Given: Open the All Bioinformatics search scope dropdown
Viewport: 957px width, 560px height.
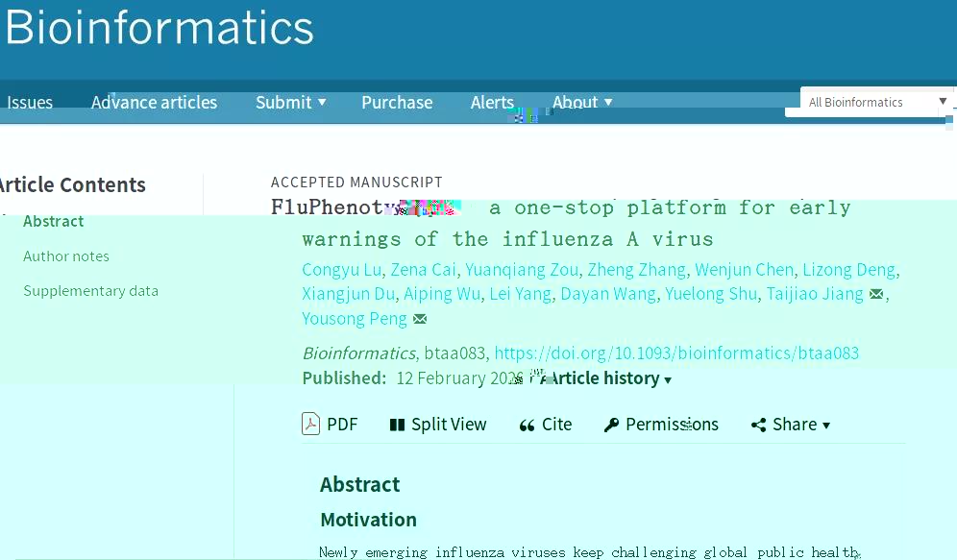Looking at the screenshot, I should click(x=876, y=102).
